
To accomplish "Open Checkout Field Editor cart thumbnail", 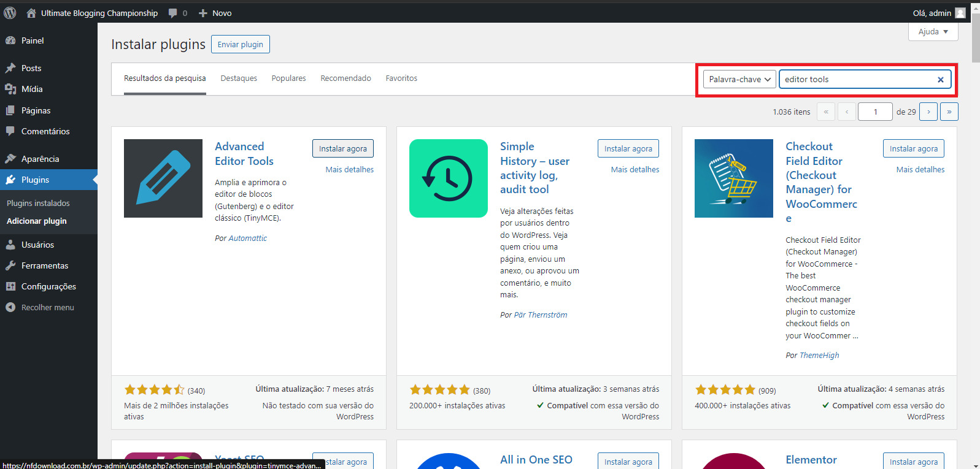I will click(734, 178).
